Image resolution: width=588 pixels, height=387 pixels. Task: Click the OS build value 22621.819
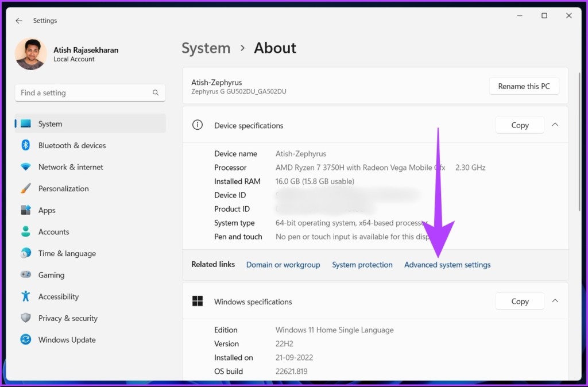click(291, 371)
